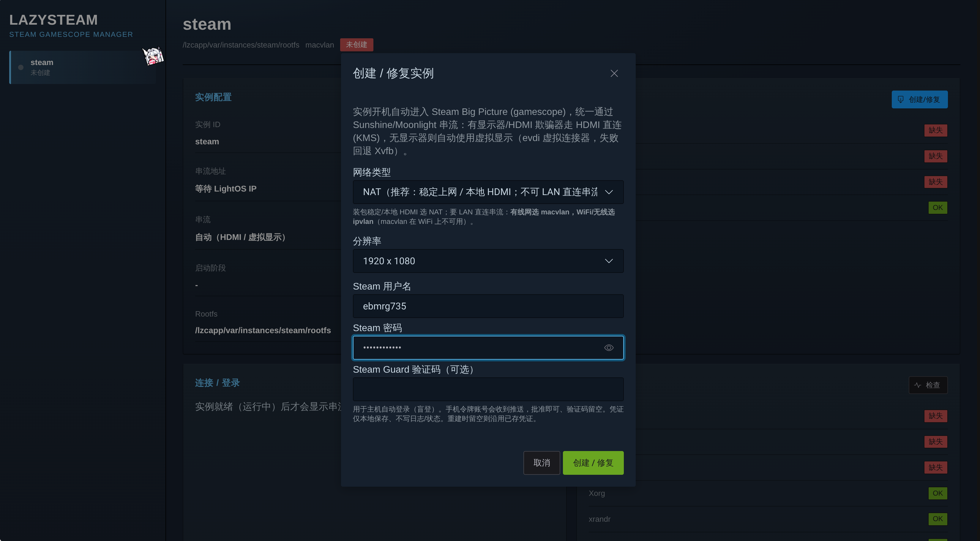Click the 实例配置 section heading

click(213, 97)
